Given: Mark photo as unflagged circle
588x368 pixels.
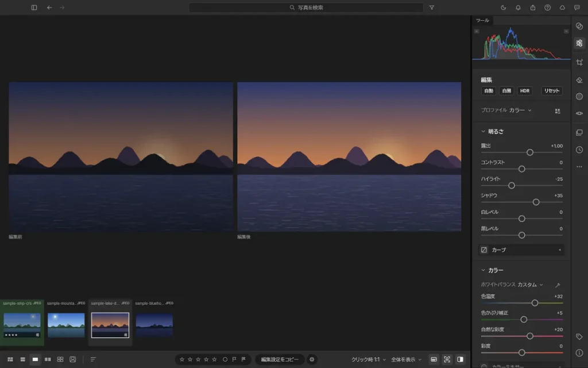Looking at the screenshot, I should click(225, 359).
